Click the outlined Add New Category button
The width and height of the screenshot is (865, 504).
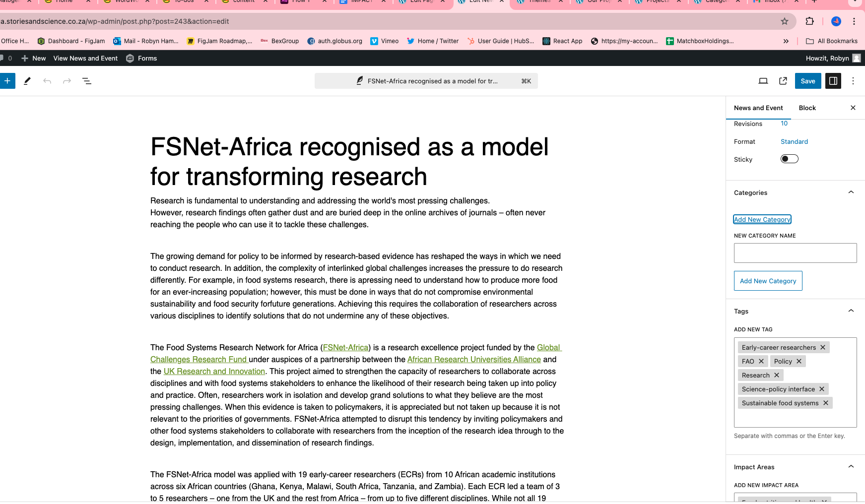click(x=768, y=281)
